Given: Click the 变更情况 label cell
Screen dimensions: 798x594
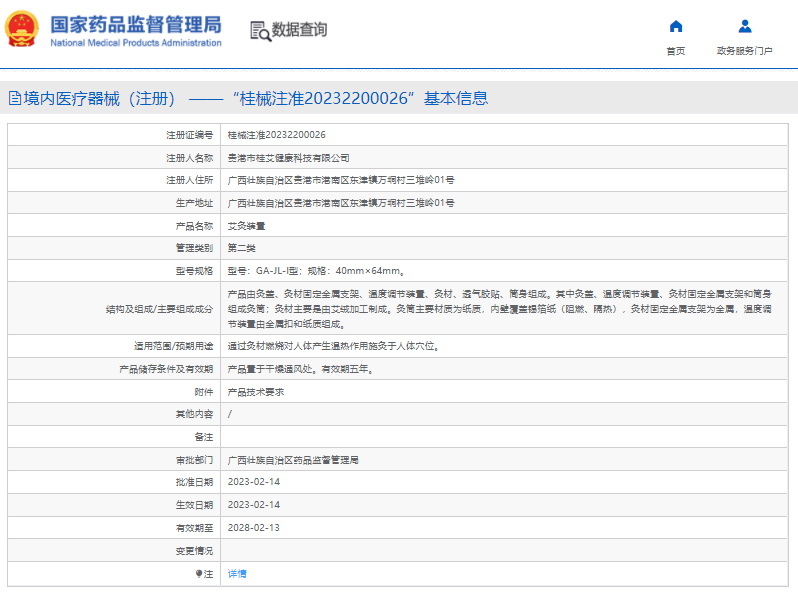Looking at the screenshot, I should pos(114,551).
